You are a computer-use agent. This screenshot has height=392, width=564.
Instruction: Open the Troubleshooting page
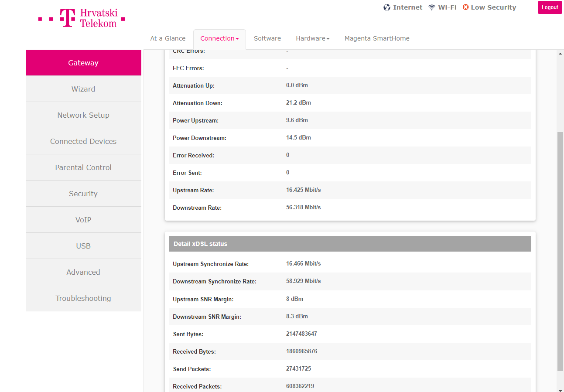83,298
